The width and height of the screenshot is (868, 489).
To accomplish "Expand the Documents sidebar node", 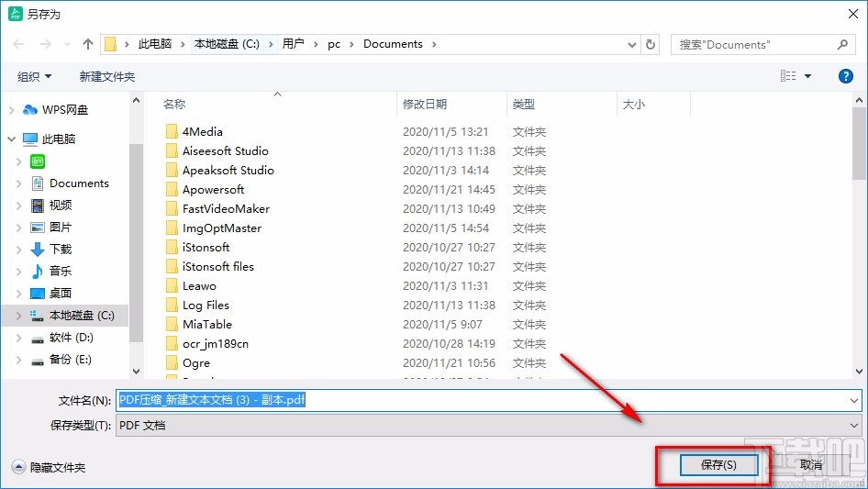I will pos(19,183).
